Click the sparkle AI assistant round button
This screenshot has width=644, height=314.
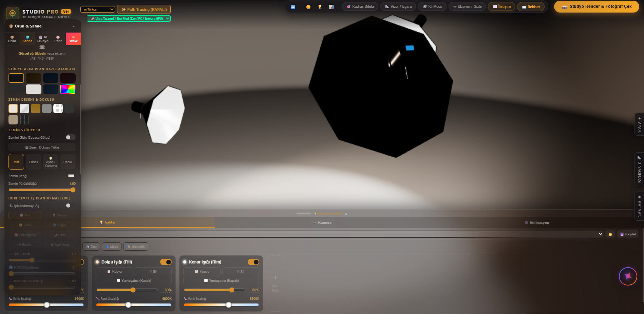[x=628, y=276]
